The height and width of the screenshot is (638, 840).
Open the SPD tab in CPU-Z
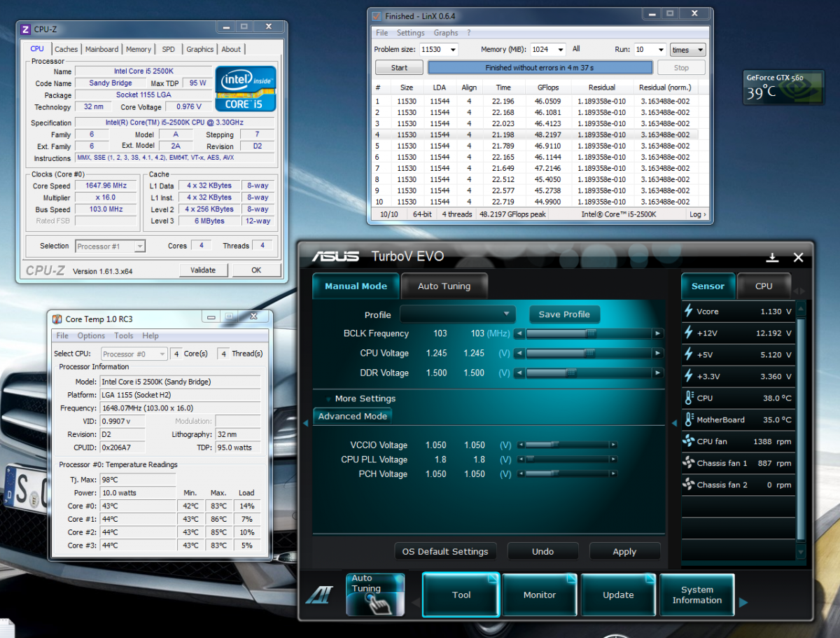(169, 49)
